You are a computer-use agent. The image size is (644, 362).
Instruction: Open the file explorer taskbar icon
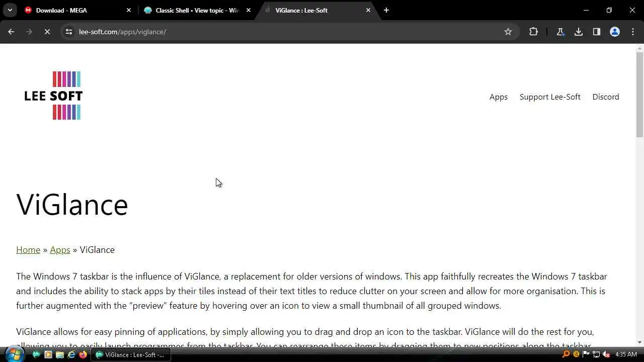coord(60,354)
